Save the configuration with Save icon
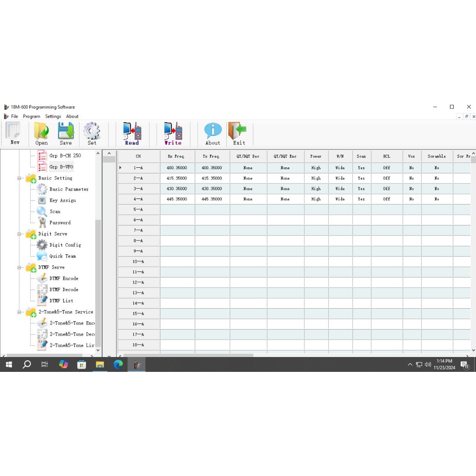The image size is (476, 476). click(x=66, y=133)
